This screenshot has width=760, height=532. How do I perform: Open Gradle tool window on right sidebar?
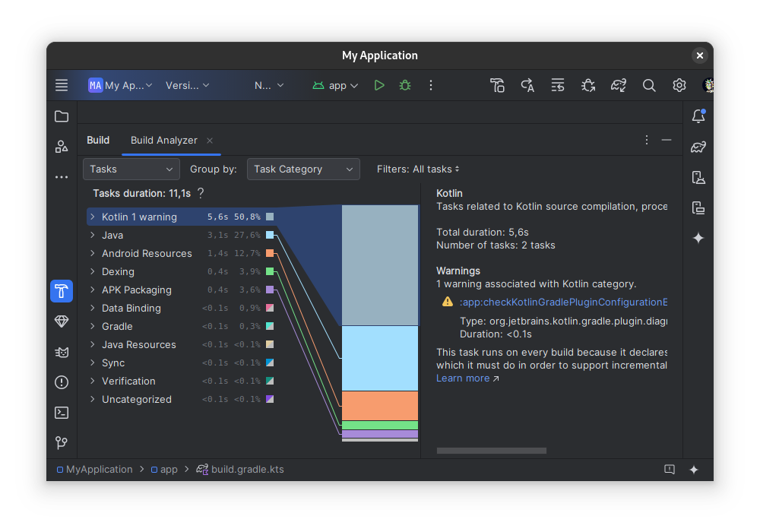click(x=698, y=147)
